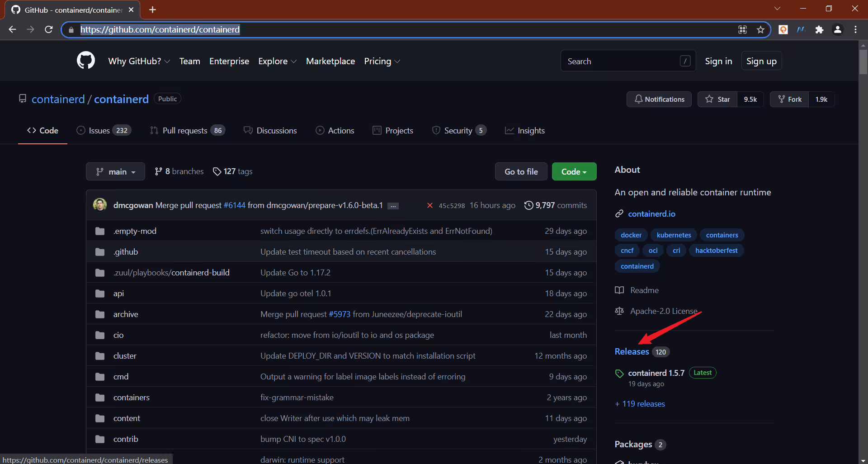Screen dimensions: 868x464
Task: Open the Projects tab
Action: point(393,130)
